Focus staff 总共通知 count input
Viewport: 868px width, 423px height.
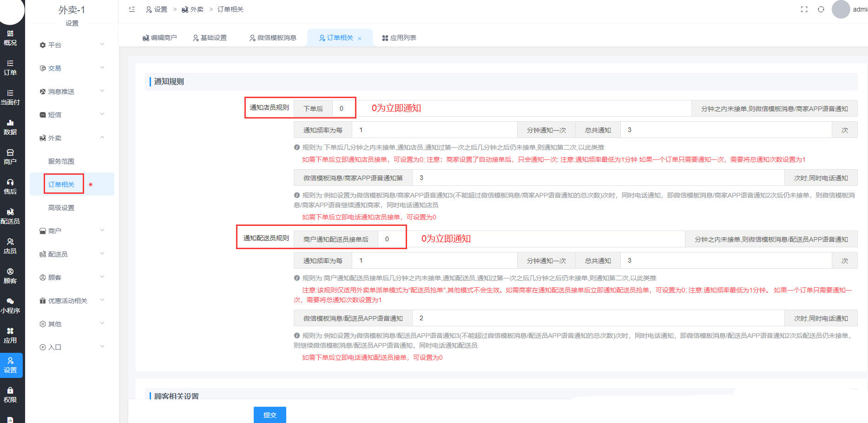pos(726,130)
